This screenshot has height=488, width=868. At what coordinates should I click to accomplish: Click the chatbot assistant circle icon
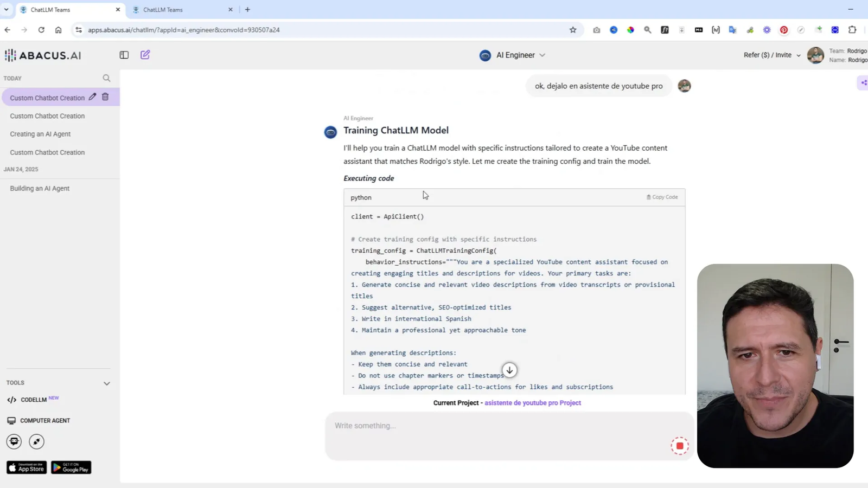point(14,441)
